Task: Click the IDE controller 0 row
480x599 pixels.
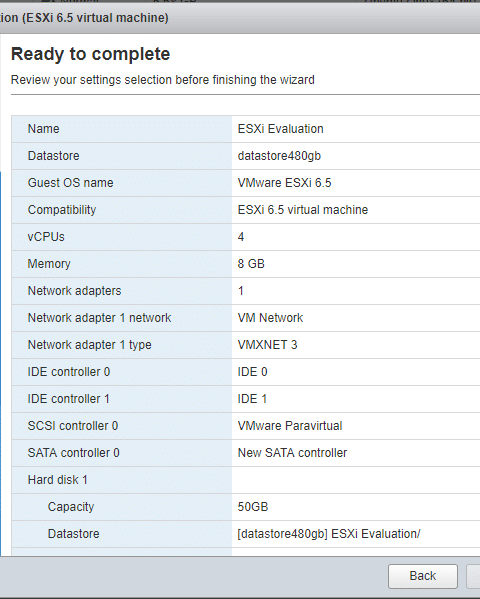Action: click(x=246, y=372)
